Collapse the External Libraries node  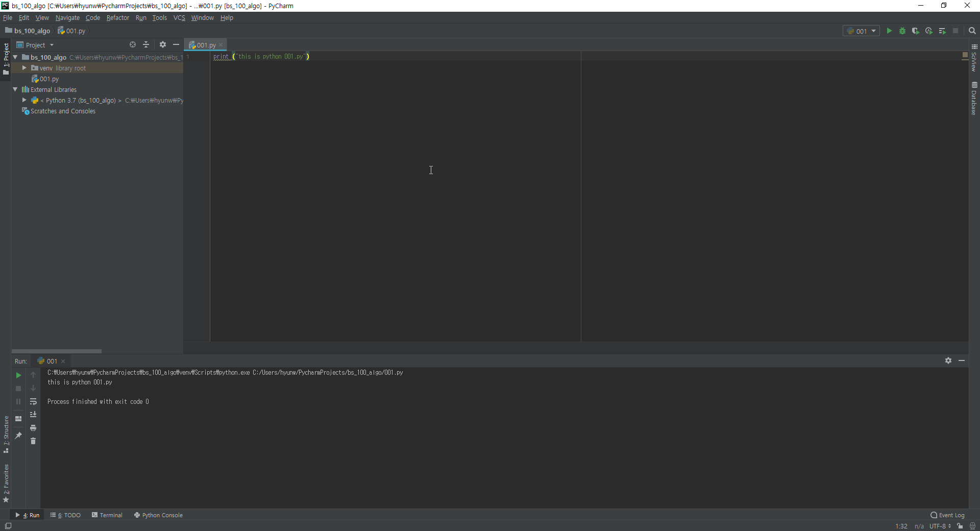pyautogui.click(x=15, y=89)
